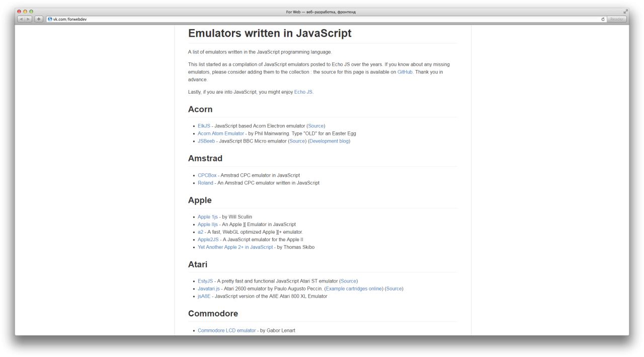Viewport: 644px width, 357px height.
Task: Open the GitHub link in intro paragraph
Action: point(405,72)
